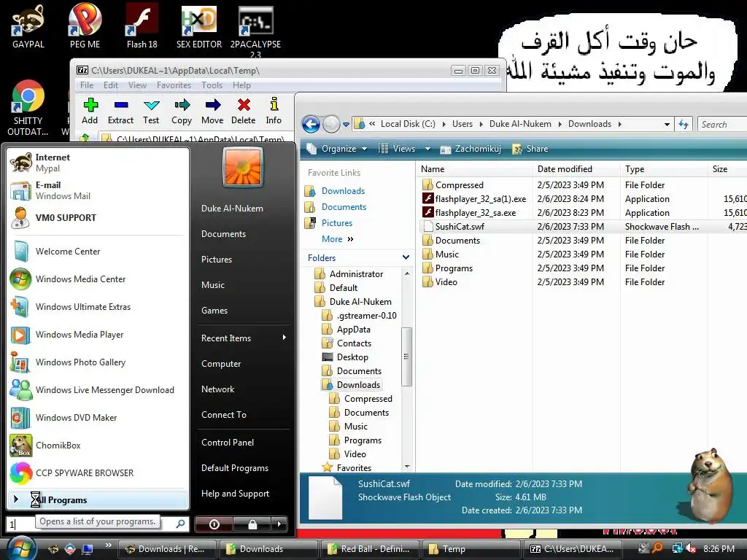
Task: Open the GAYPAL desktop shortcut
Action: point(28,26)
